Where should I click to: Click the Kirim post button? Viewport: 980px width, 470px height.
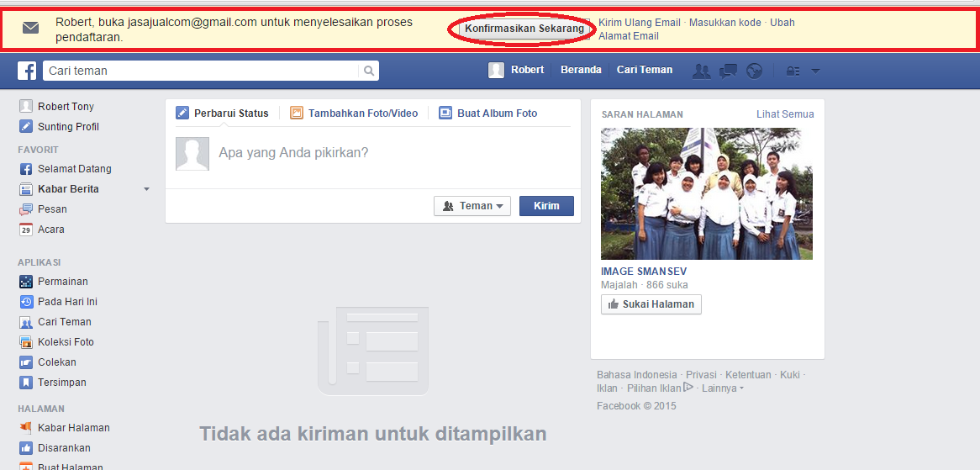point(546,206)
